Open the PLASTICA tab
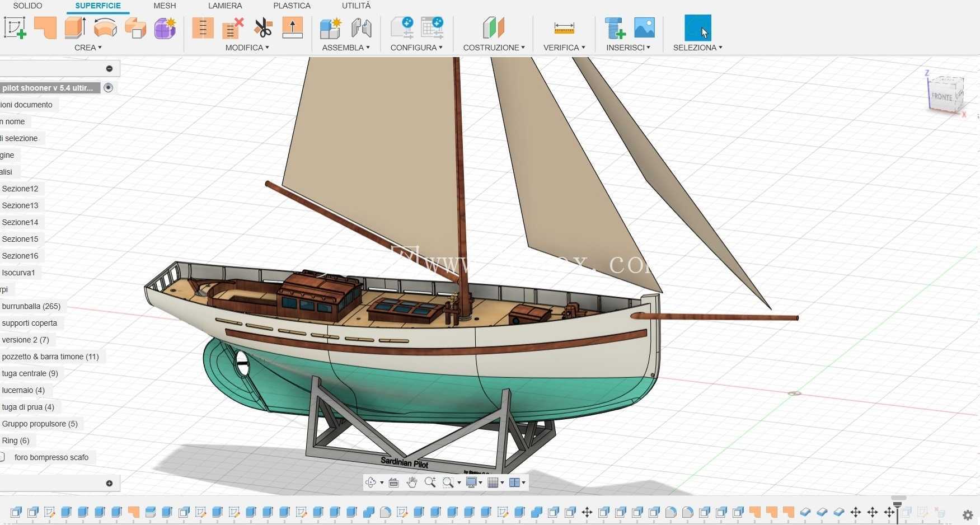This screenshot has width=980, height=525. pyautogui.click(x=292, y=6)
